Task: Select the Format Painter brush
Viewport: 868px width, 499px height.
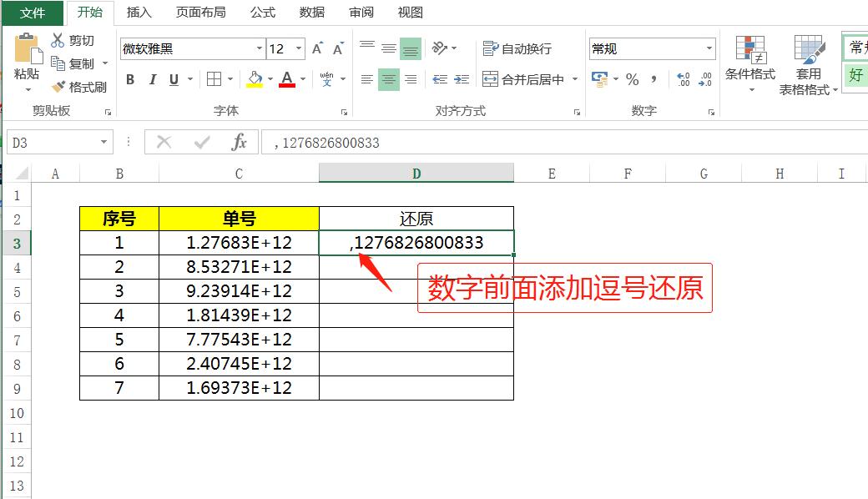Action: [x=58, y=87]
